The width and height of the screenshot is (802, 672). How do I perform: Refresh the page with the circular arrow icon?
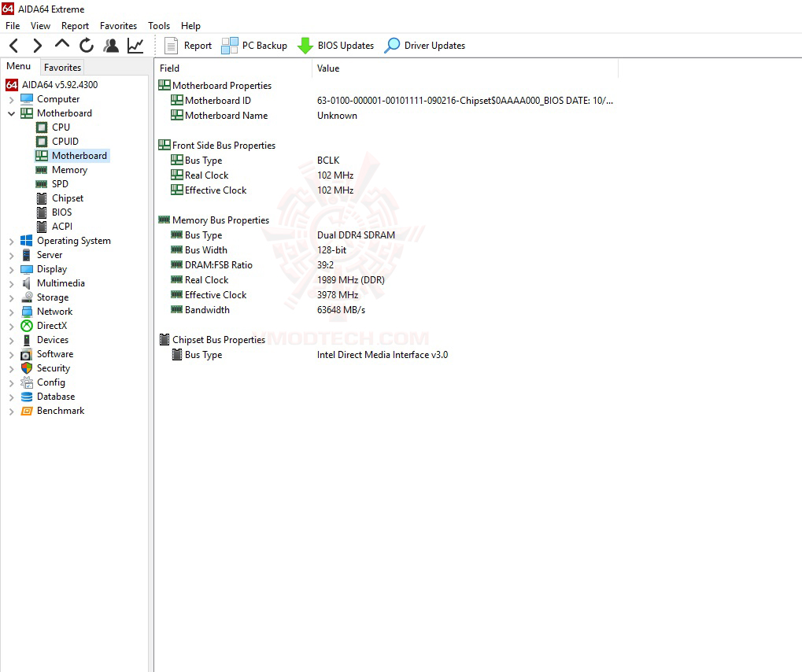87,46
